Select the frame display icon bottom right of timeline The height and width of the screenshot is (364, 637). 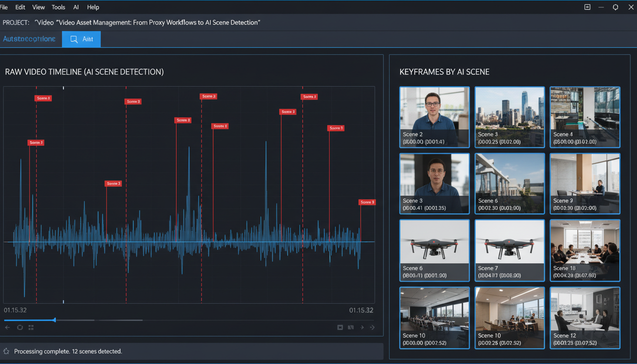pyautogui.click(x=340, y=327)
